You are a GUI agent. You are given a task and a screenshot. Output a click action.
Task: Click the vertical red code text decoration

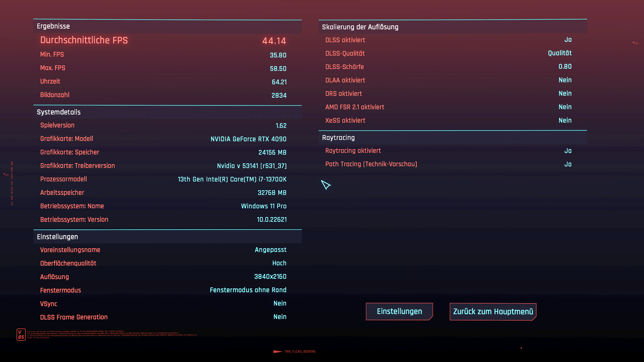tap(12, 183)
